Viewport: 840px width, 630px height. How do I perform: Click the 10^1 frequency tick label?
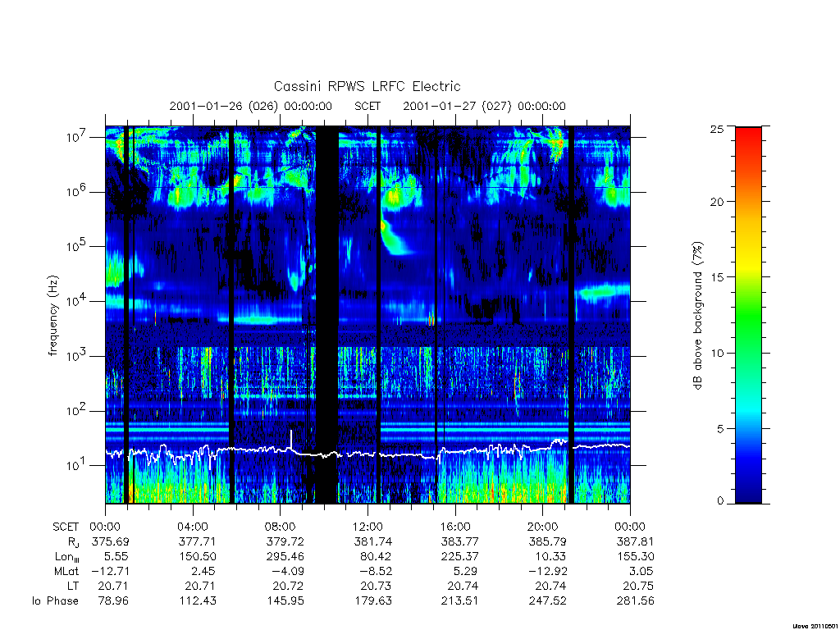pos(78,465)
